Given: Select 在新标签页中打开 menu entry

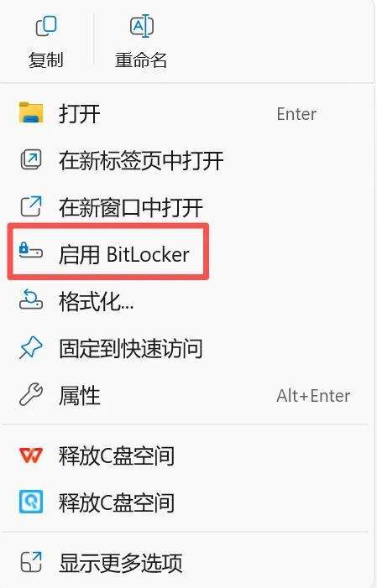Looking at the screenshot, I should click(188, 160).
